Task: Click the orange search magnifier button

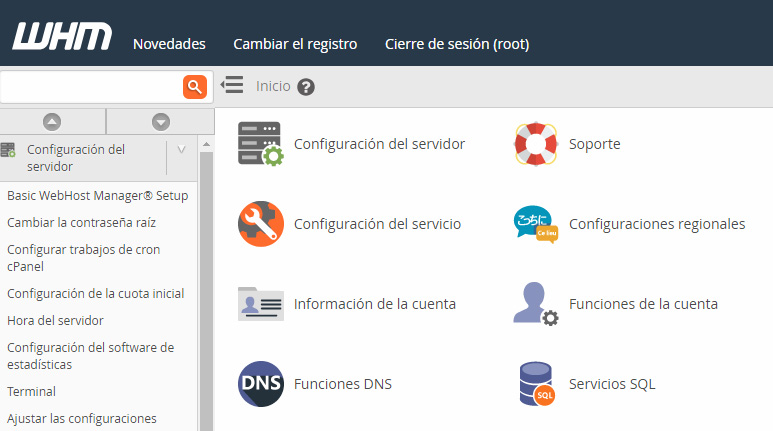Action: tap(195, 86)
